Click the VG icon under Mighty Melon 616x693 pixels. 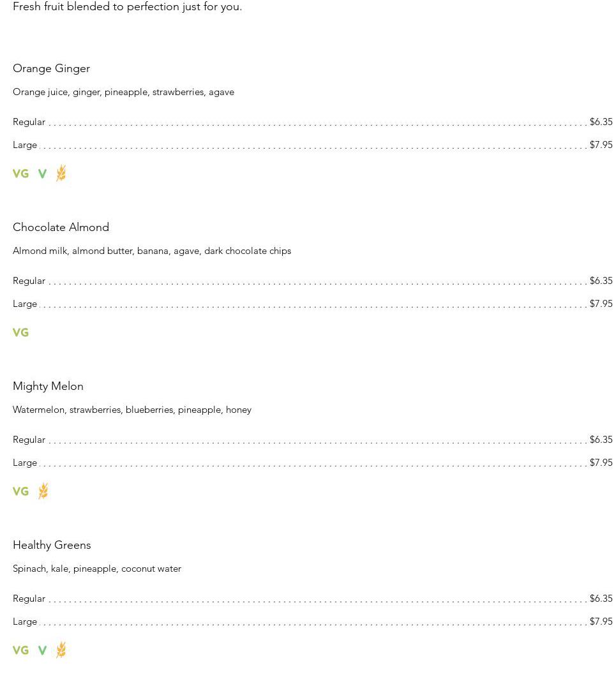click(20, 491)
